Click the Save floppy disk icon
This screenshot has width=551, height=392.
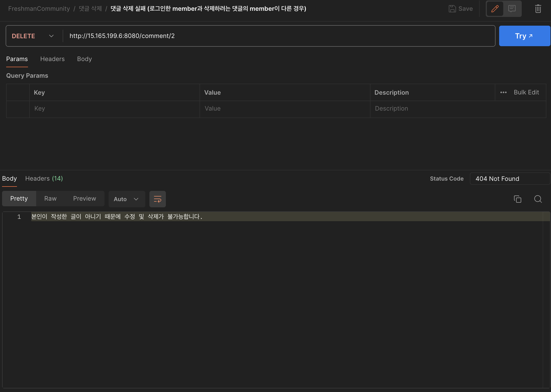[x=452, y=9]
